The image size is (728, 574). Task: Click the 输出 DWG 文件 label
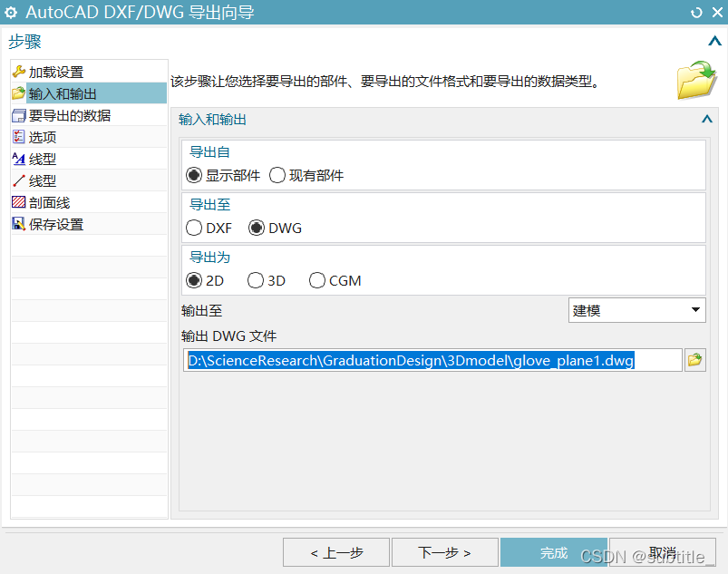(x=228, y=336)
